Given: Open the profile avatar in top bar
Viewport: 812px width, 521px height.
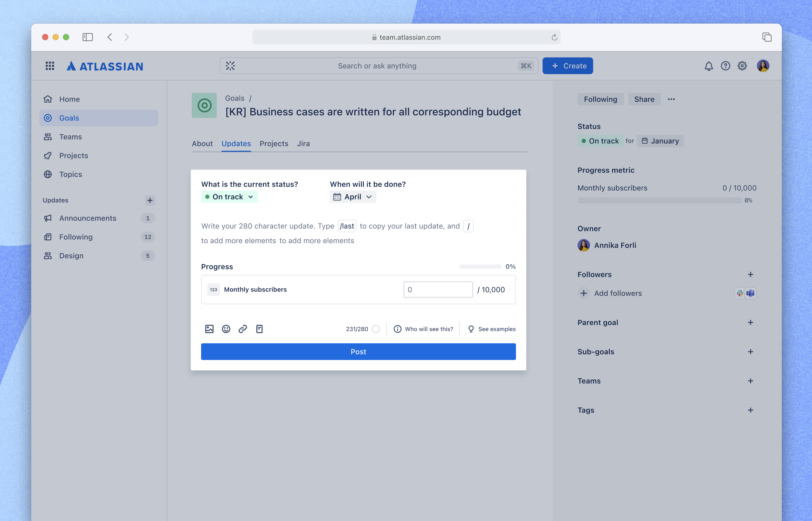Looking at the screenshot, I should pos(763,66).
